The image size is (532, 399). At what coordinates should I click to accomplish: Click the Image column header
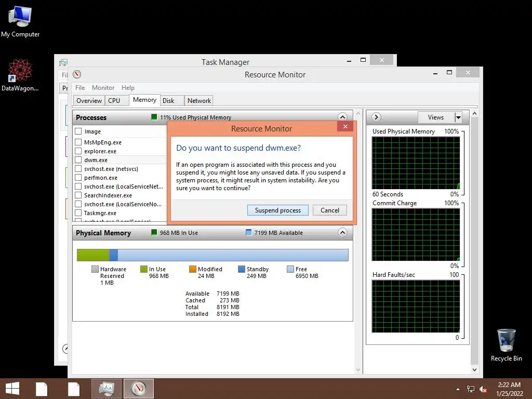pyautogui.click(x=92, y=131)
